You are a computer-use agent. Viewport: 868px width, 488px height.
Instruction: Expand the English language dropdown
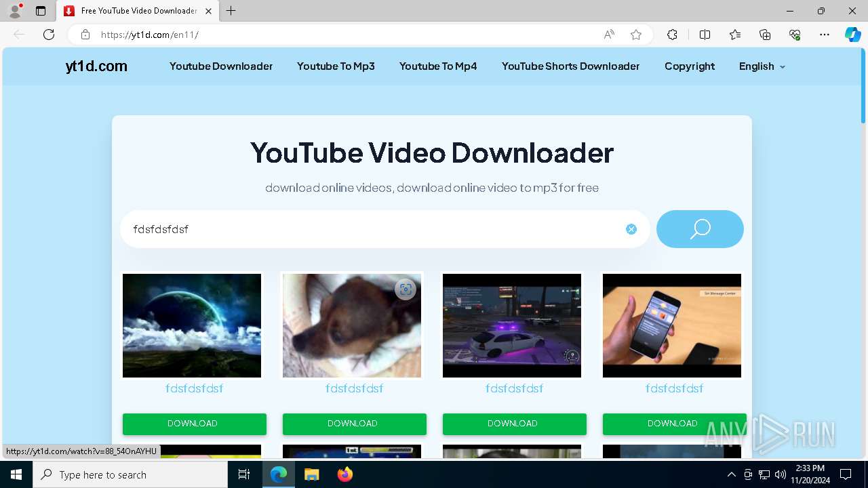point(762,66)
